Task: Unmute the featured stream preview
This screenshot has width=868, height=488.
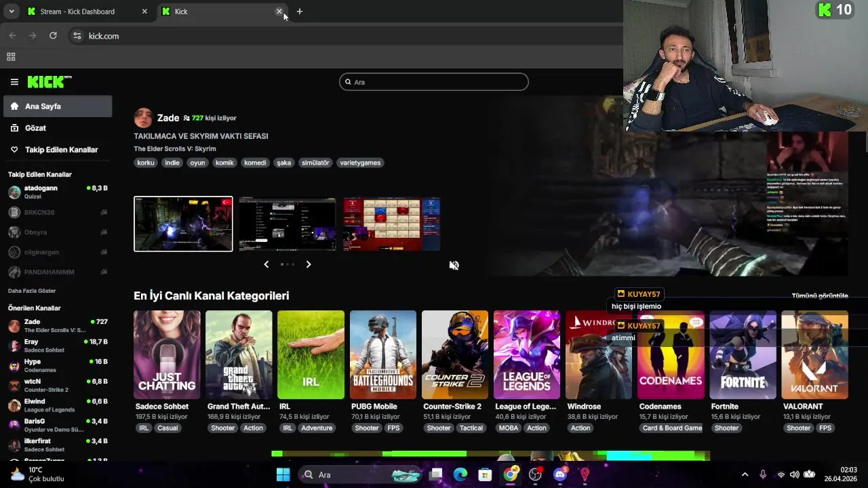Action: (x=454, y=266)
